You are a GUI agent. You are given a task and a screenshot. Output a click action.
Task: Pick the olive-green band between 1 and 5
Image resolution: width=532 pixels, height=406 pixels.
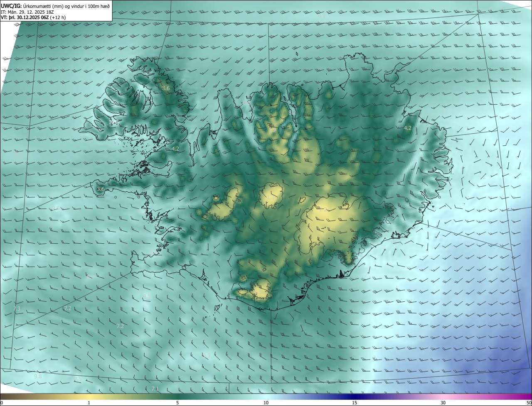coord(133,396)
